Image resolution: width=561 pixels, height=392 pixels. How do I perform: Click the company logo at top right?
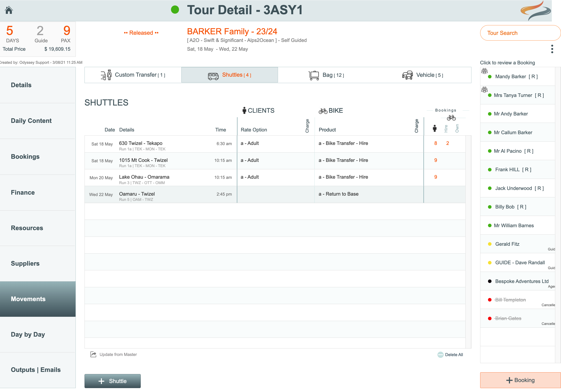click(536, 11)
